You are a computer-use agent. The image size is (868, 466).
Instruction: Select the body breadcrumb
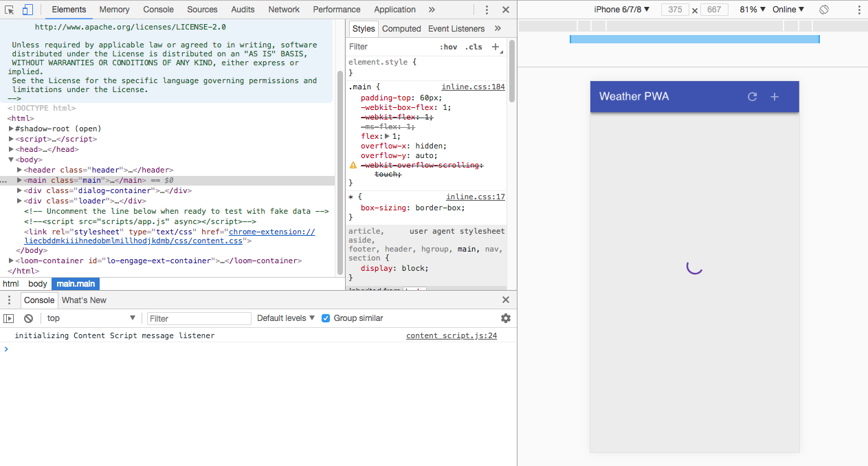(x=38, y=284)
